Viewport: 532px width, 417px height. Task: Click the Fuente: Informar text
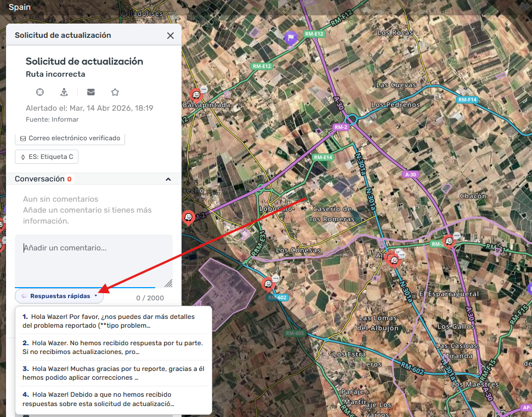[52, 119]
